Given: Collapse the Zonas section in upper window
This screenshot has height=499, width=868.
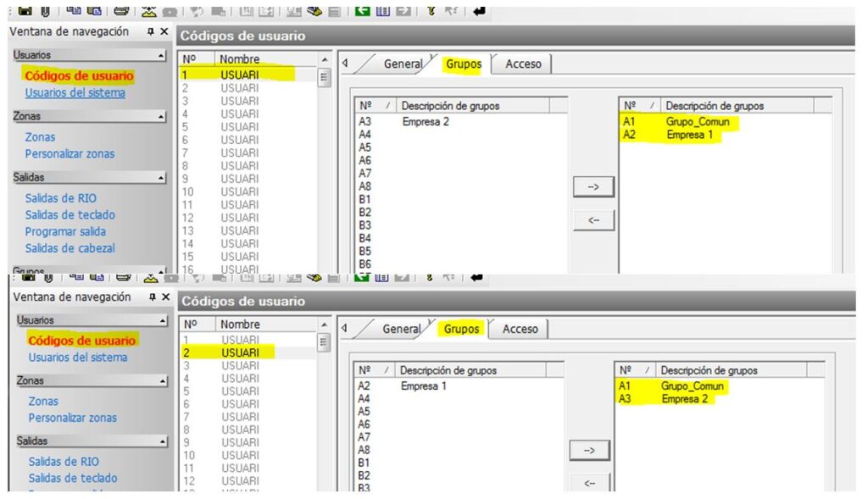Looking at the screenshot, I should coord(160,117).
